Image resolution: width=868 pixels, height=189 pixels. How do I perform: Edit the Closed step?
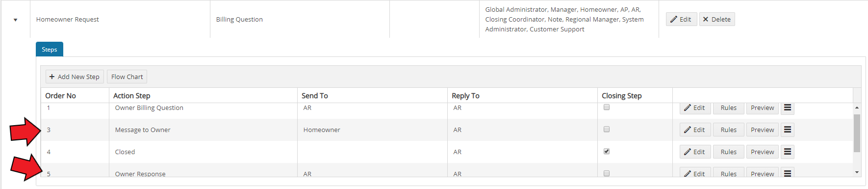695,152
